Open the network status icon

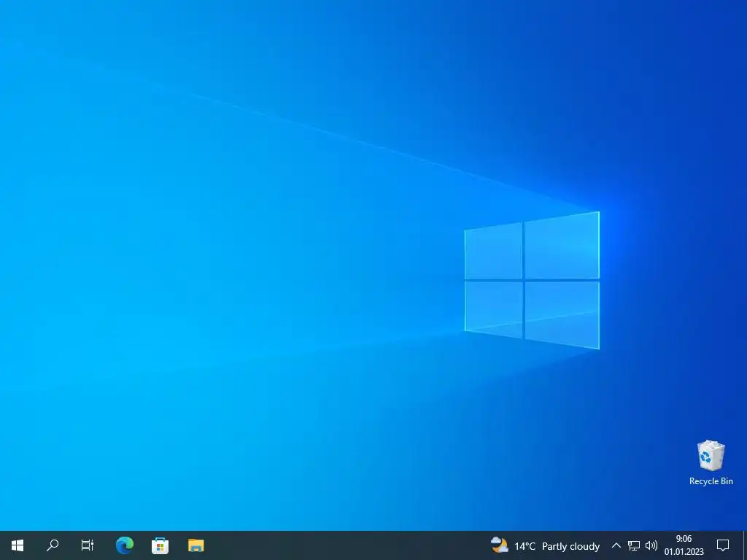tap(634, 545)
